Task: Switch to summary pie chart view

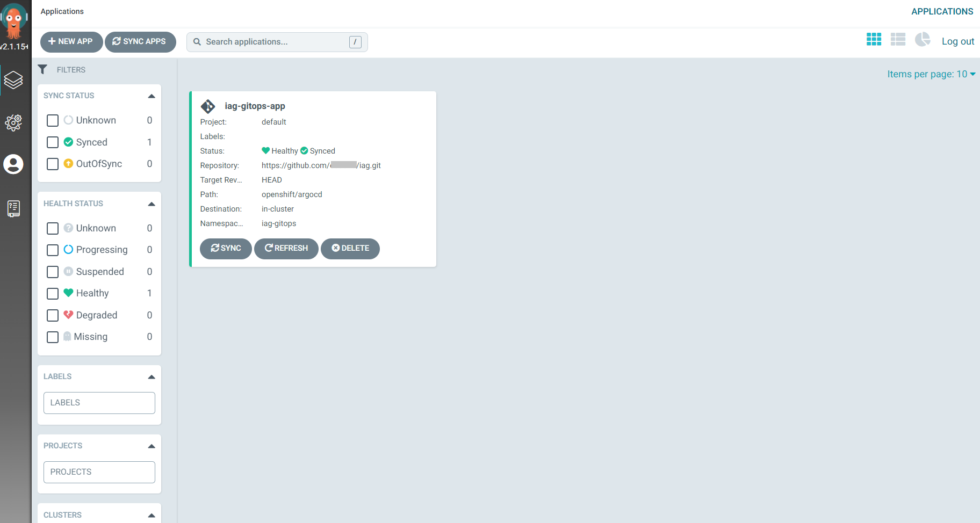Action: tap(923, 39)
